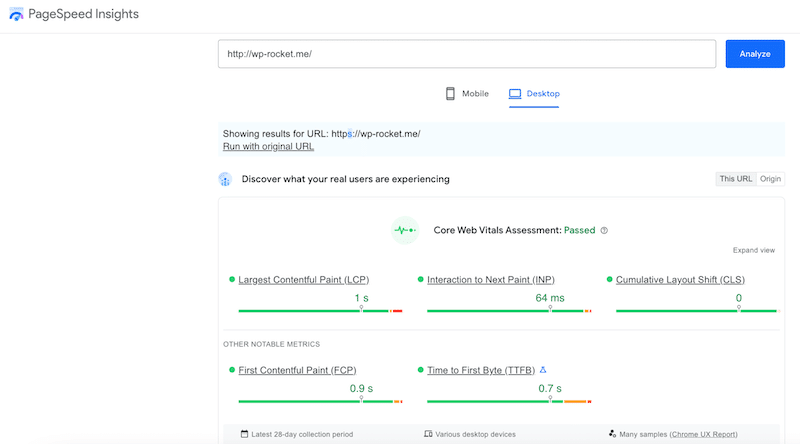The height and width of the screenshot is (444, 800).
Task: Click the TTFB experimental flask icon
Action: click(543, 369)
